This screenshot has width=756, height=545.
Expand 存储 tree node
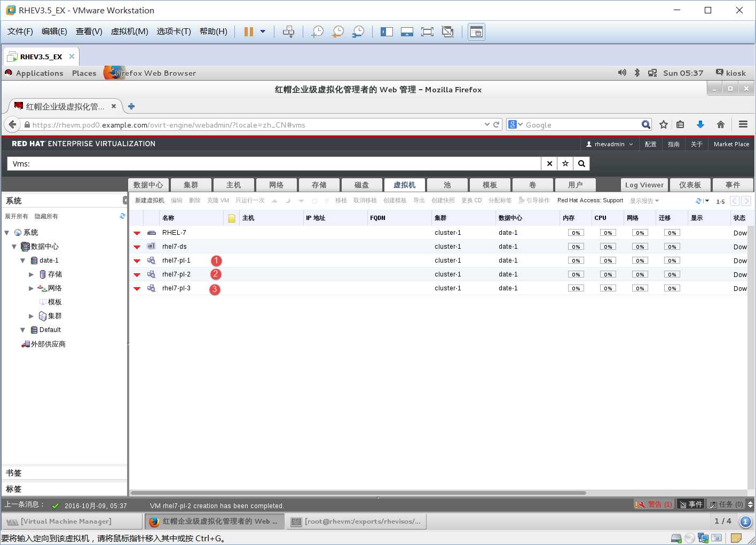[31, 274]
